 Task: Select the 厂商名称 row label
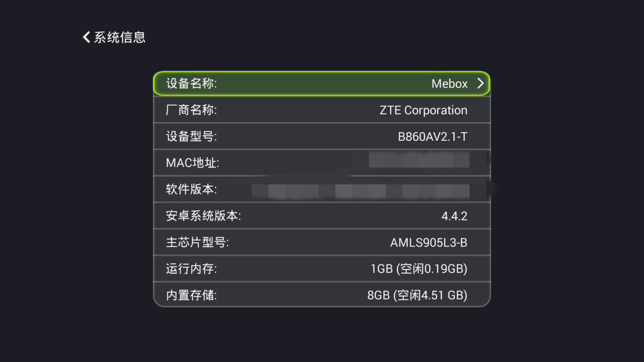191,110
